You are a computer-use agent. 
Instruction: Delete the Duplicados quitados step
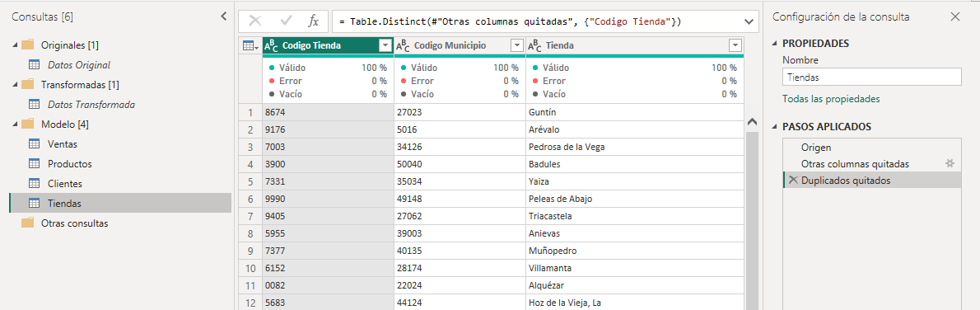[792, 181]
